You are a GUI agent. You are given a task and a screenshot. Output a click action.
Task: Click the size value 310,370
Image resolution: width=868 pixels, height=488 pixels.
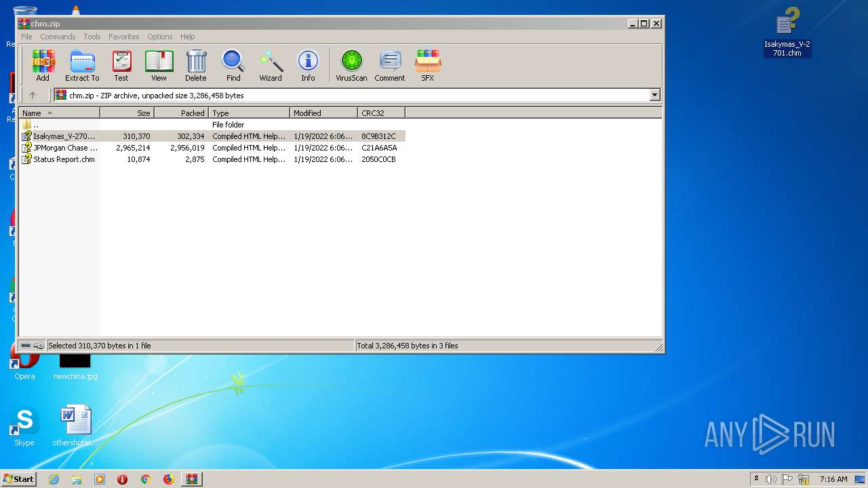point(136,136)
